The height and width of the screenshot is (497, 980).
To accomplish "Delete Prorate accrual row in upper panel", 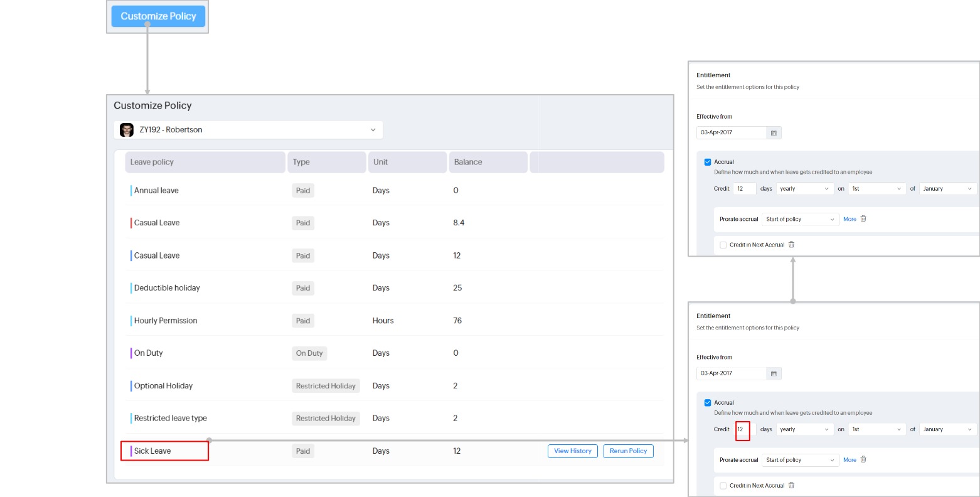I will click(x=863, y=219).
